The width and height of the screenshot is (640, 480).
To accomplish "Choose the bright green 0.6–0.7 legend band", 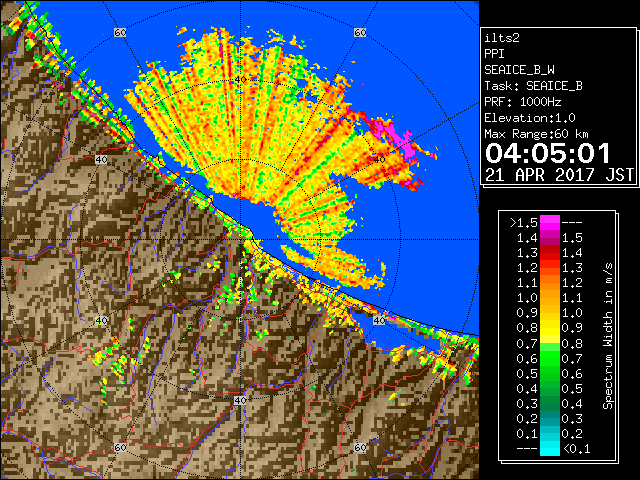I will [x=550, y=358].
